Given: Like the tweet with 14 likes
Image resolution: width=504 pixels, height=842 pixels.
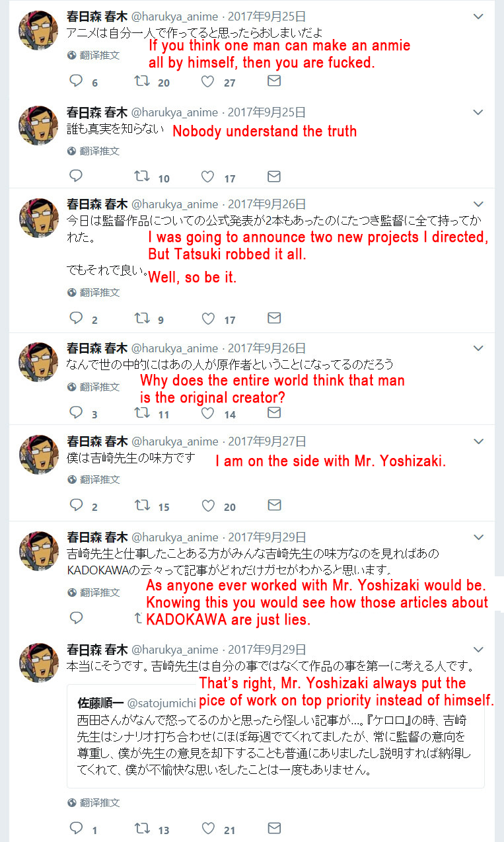Looking at the screenshot, I should pos(207,413).
